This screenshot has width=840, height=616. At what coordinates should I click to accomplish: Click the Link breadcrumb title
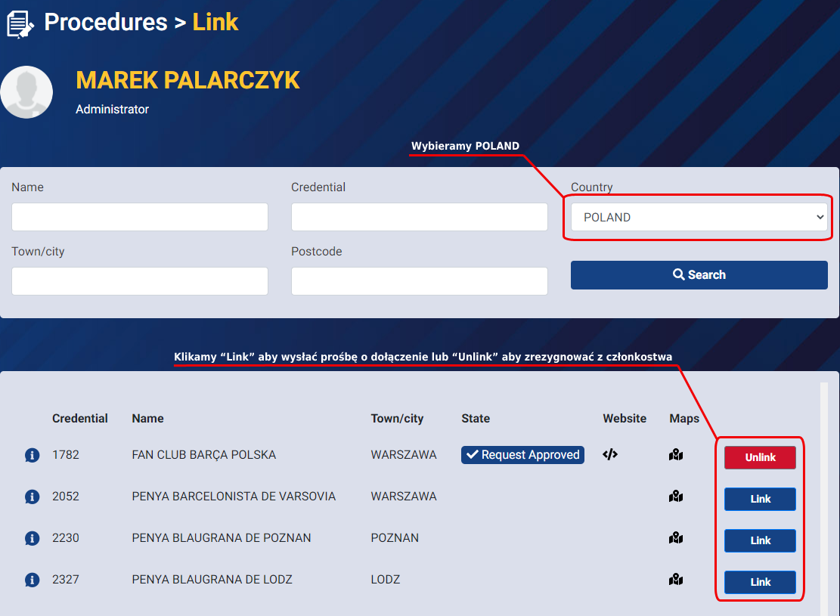tap(215, 22)
